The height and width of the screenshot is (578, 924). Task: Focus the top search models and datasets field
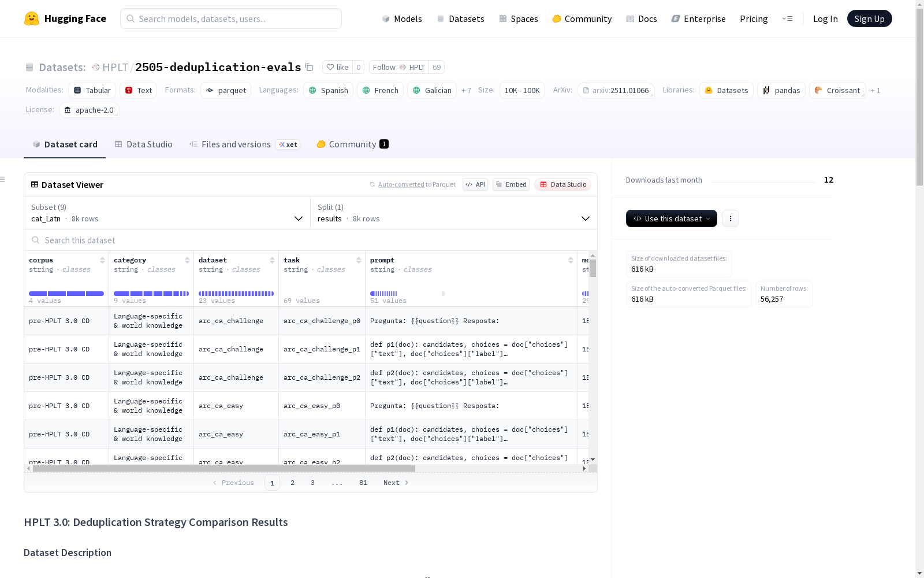point(231,18)
